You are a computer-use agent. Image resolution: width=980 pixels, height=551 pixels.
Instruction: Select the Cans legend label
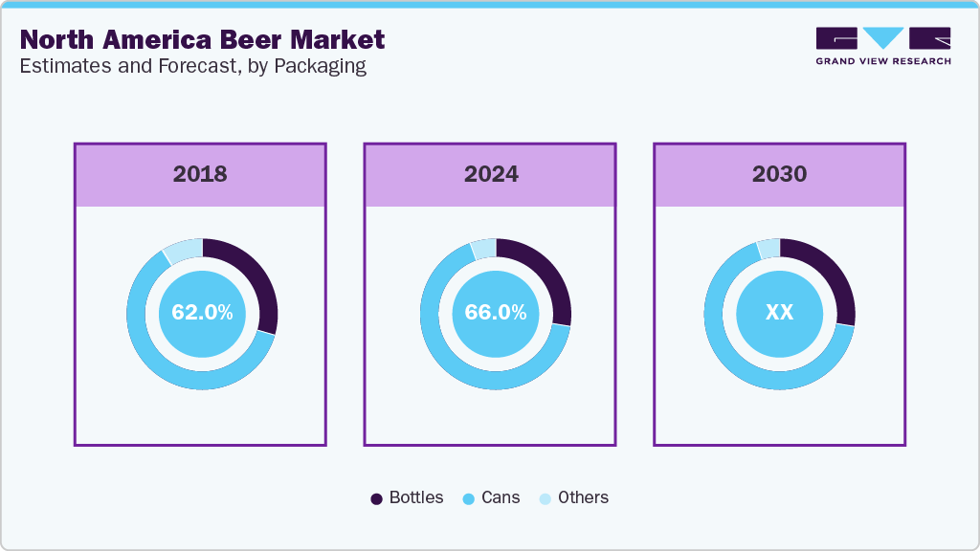point(501,497)
